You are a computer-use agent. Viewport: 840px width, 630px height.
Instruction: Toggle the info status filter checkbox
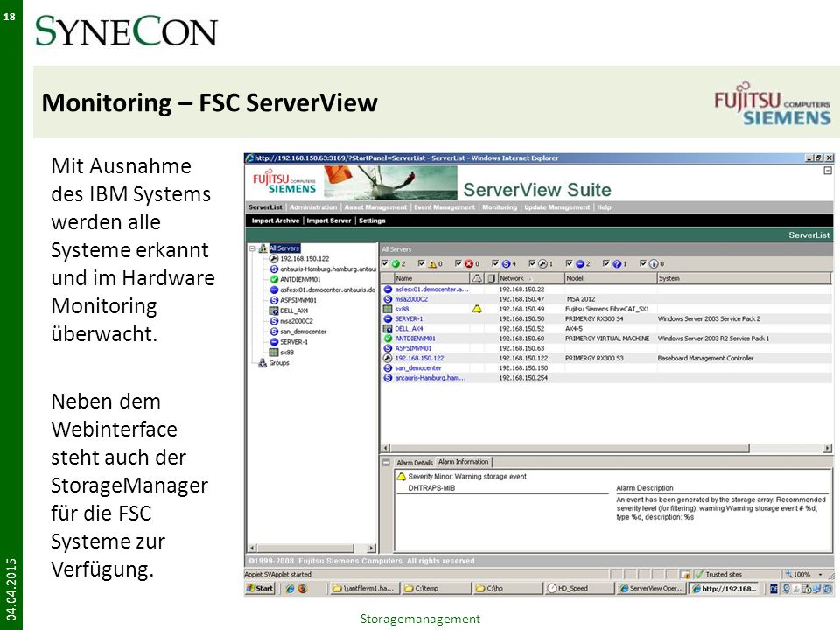(x=643, y=263)
